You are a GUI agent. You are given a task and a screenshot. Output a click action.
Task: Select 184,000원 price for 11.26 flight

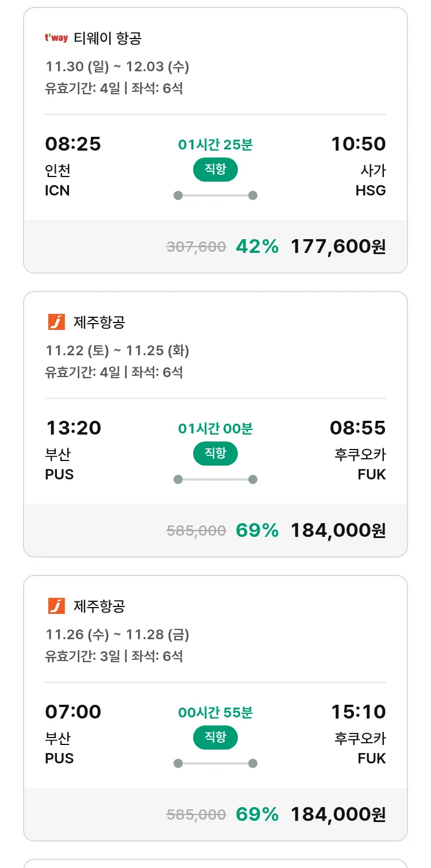coord(338,814)
